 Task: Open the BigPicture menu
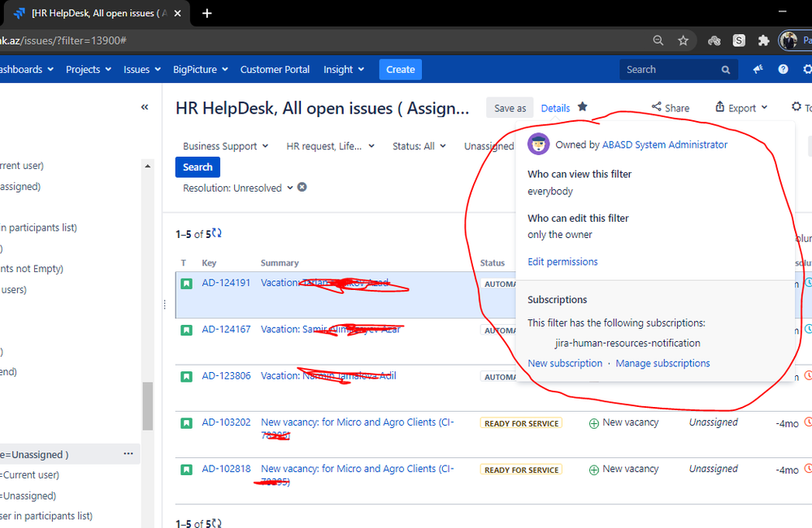[201, 69]
